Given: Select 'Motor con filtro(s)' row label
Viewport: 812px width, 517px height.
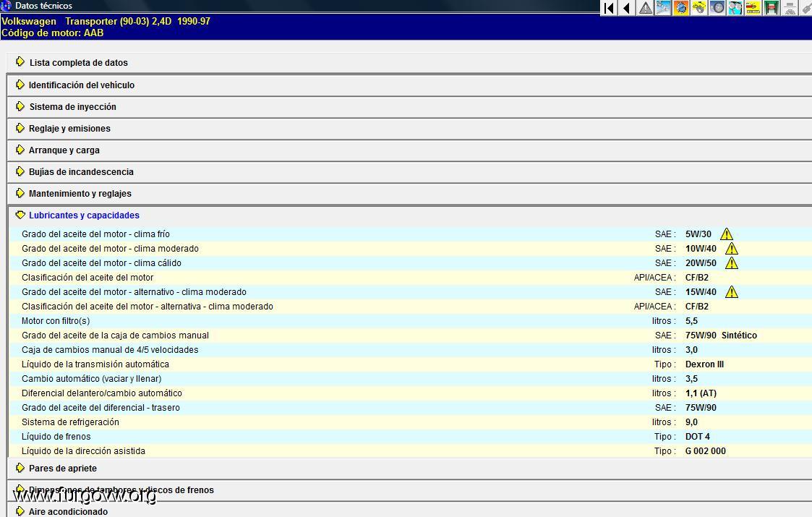Looking at the screenshot, I should 56,321.
